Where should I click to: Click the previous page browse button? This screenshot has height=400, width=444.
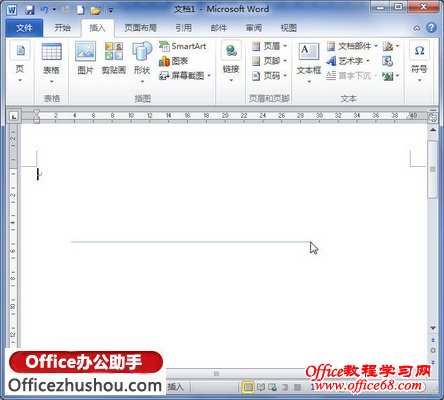click(x=433, y=340)
